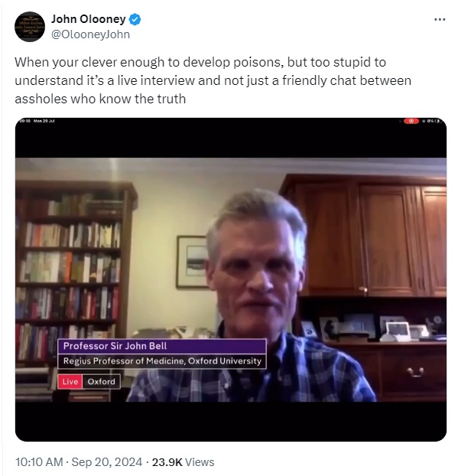Open the John Olooney display name
This screenshot has height=476, width=458.
click(x=88, y=19)
